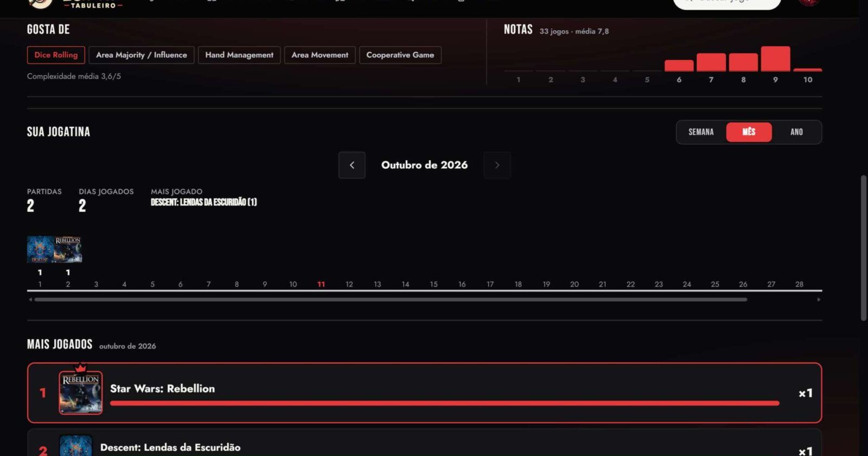Click the Star Wars: Rebellion cover in Mais Jogados
This screenshot has height=456, width=868.
80,393
